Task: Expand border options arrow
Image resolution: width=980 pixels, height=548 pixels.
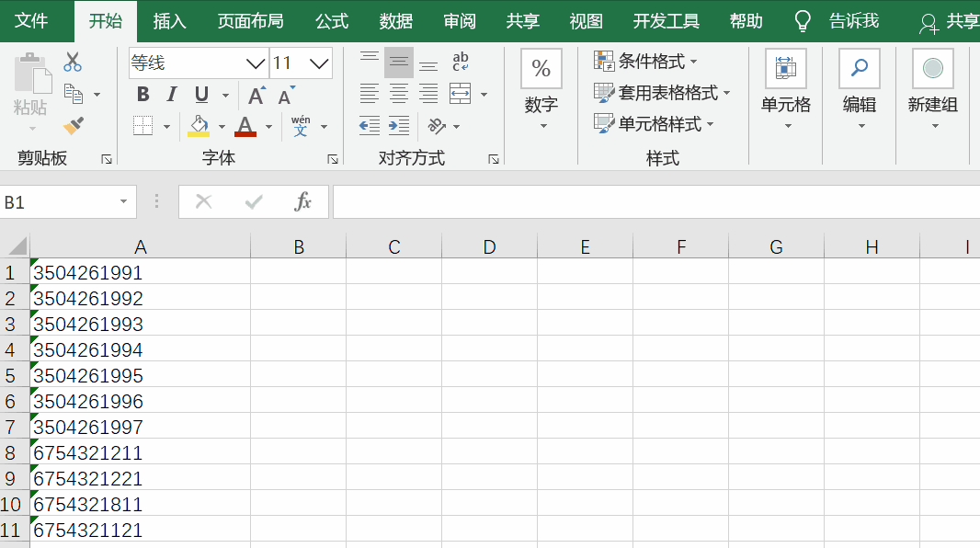Action: (x=167, y=127)
